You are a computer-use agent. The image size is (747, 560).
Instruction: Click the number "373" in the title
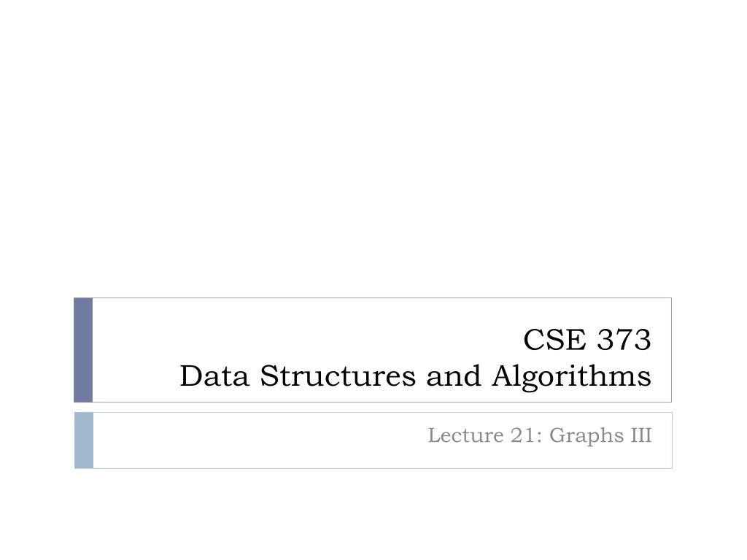623,340
